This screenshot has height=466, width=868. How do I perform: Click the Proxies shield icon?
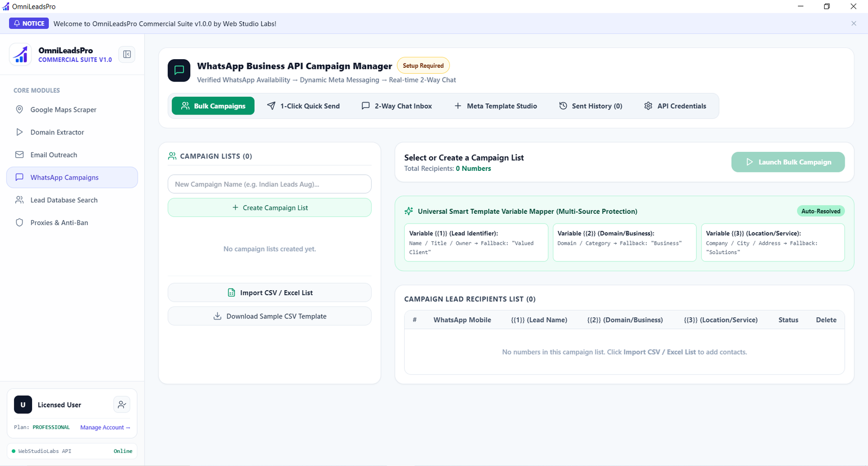[20, 222]
